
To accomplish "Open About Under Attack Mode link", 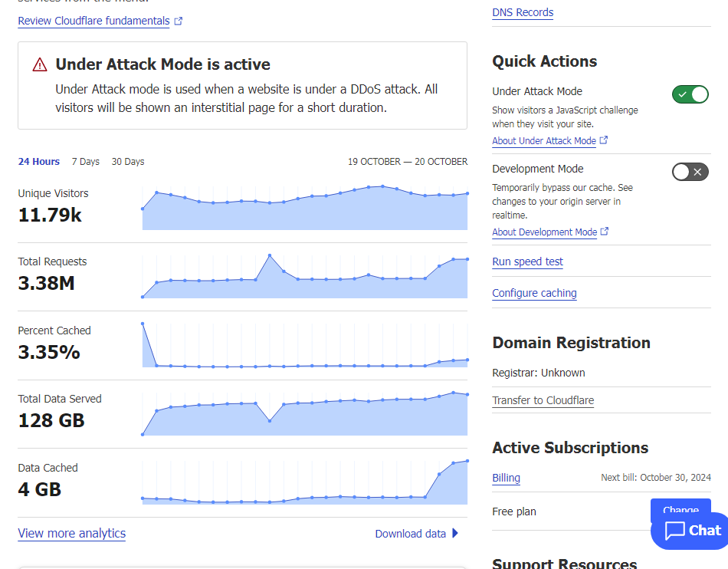I will [544, 141].
